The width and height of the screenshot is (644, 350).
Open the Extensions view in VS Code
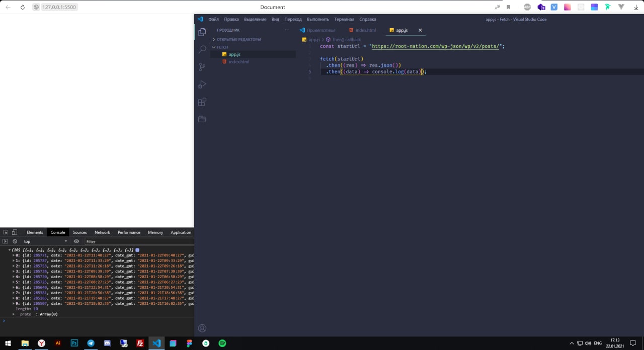(202, 102)
